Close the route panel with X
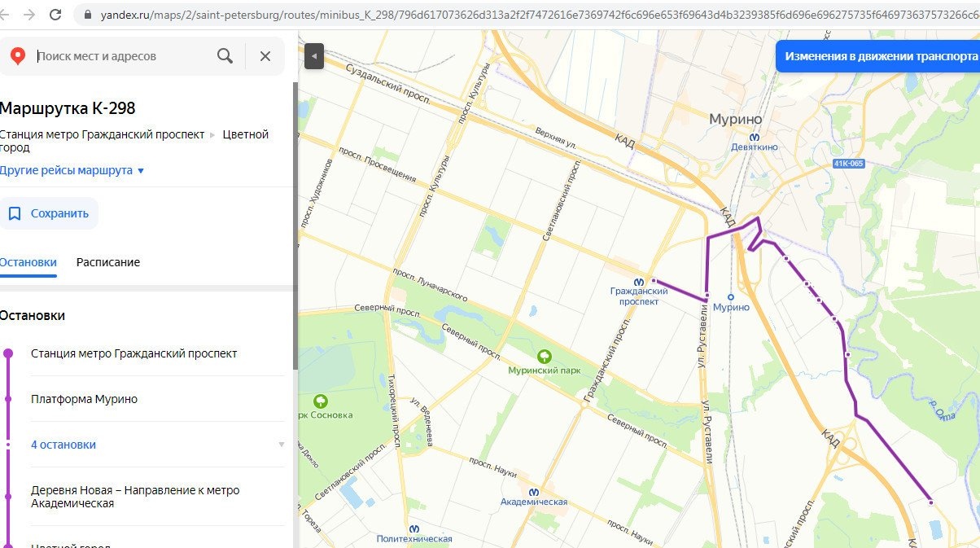 point(265,56)
